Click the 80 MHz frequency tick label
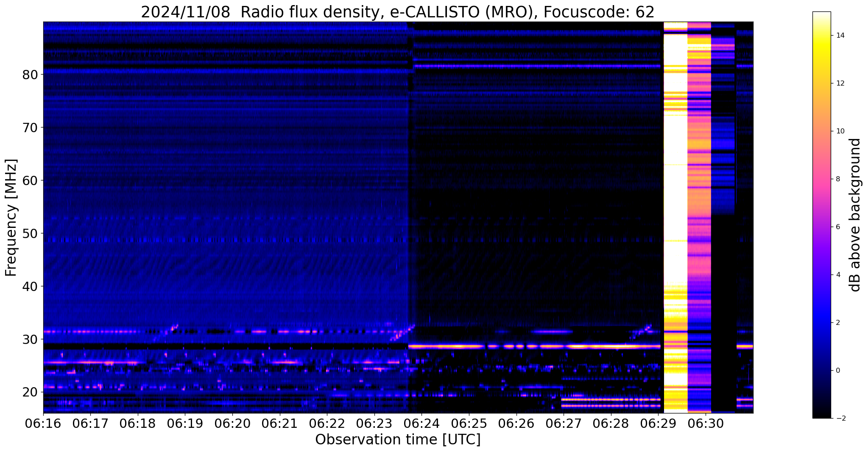This screenshot has height=452, width=868. pos(30,75)
